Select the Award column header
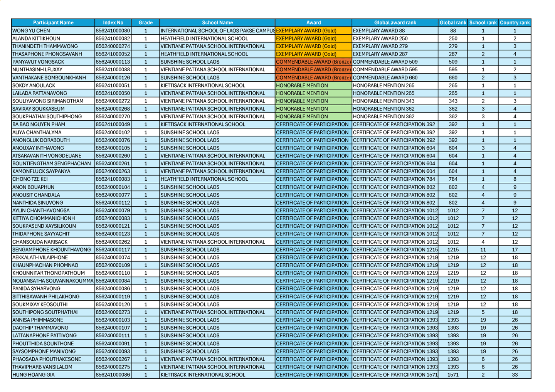Screen dimensions: 555x392 [x=314, y=23]
